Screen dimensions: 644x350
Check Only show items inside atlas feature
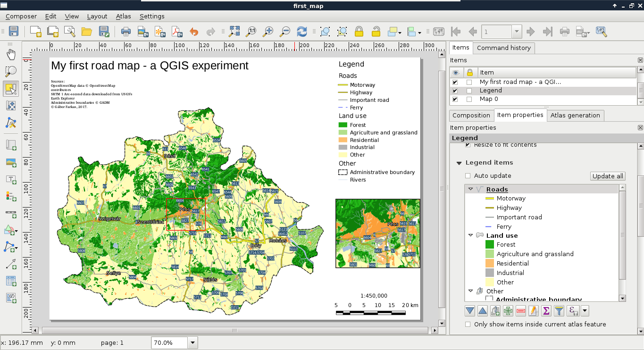pyautogui.click(x=468, y=325)
